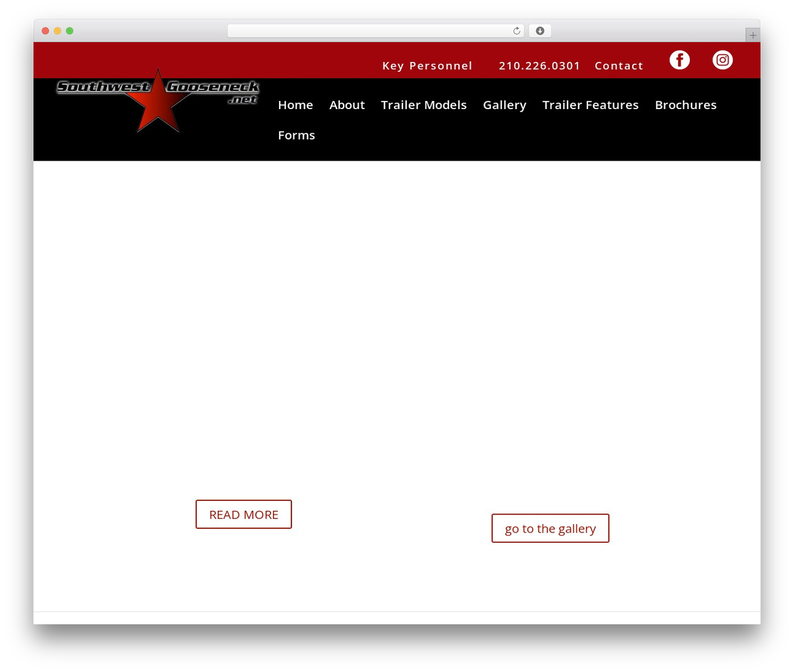The image size is (794, 672).
Task: Click the Southwest Gooseneck star logo
Action: click(x=158, y=100)
